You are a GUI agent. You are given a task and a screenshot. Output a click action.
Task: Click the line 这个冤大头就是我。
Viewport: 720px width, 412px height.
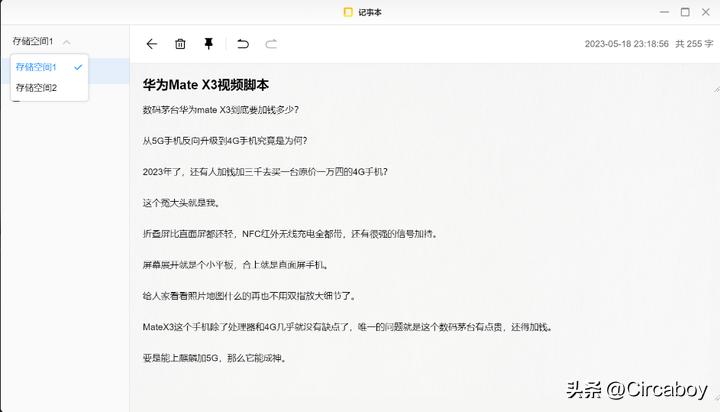[183, 203]
